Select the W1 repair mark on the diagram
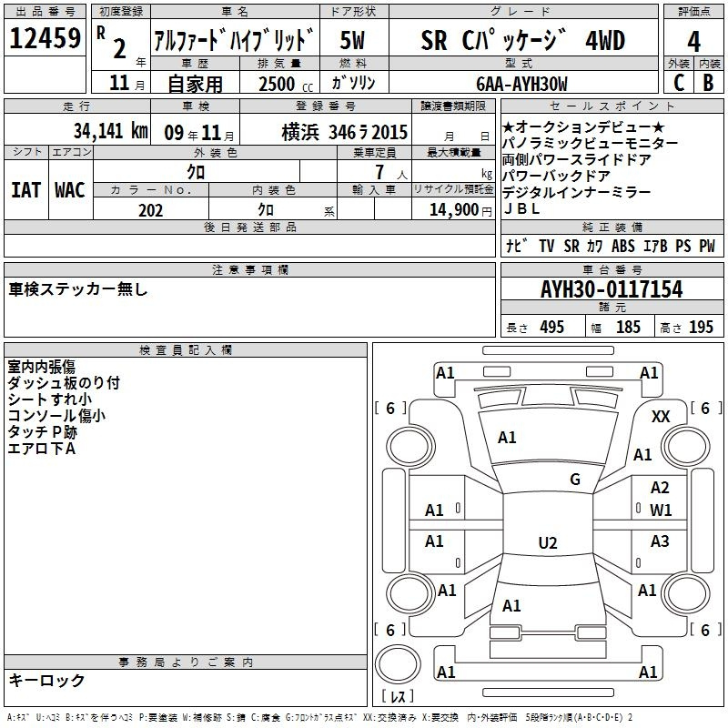This screenshot has width=728, height=728. 661,510
